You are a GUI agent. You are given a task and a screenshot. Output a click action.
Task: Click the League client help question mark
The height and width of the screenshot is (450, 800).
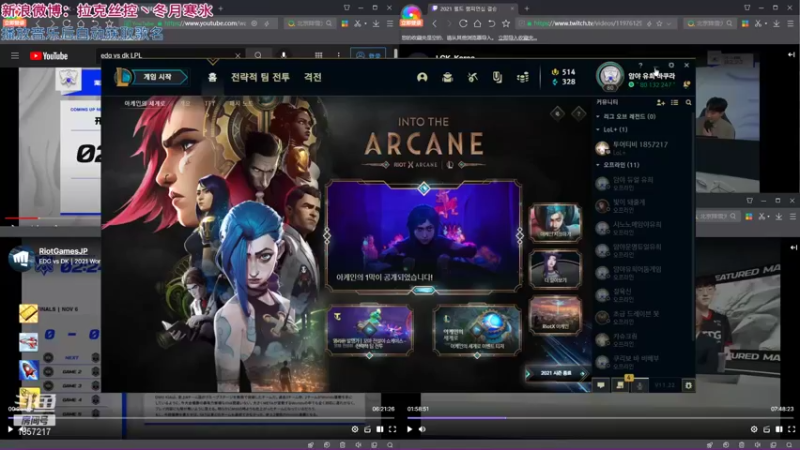[x=640, y=65]
